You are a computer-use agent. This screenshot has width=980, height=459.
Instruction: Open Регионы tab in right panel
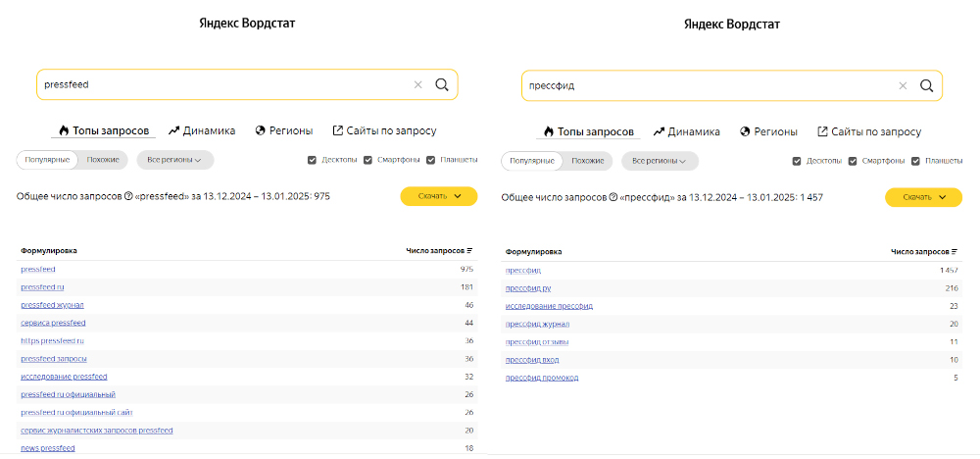tap(768, 132)
